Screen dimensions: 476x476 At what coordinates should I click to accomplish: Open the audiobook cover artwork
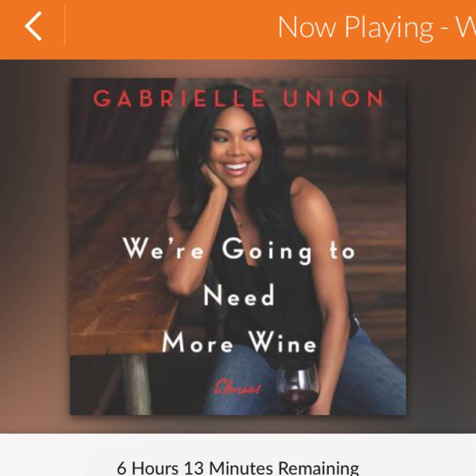(238, 246)
